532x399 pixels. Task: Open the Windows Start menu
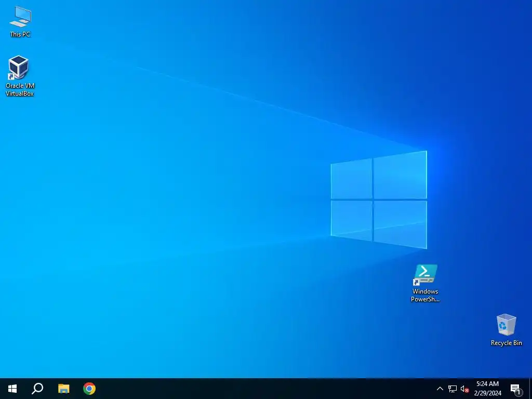12,389
